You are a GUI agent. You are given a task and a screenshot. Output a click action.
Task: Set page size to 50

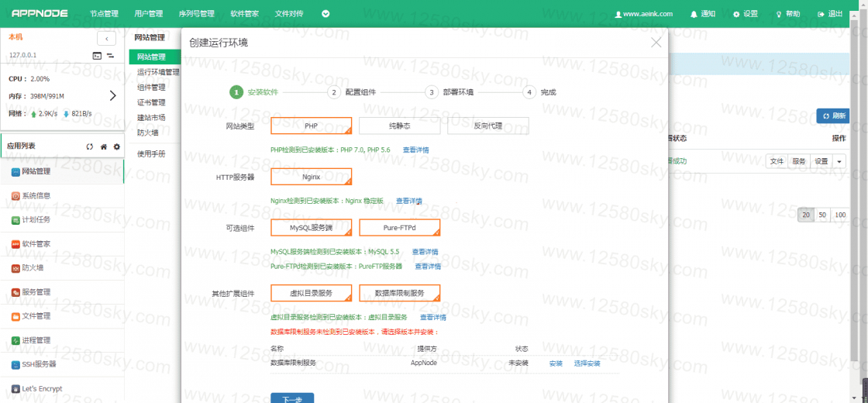[x=822, y=215]
